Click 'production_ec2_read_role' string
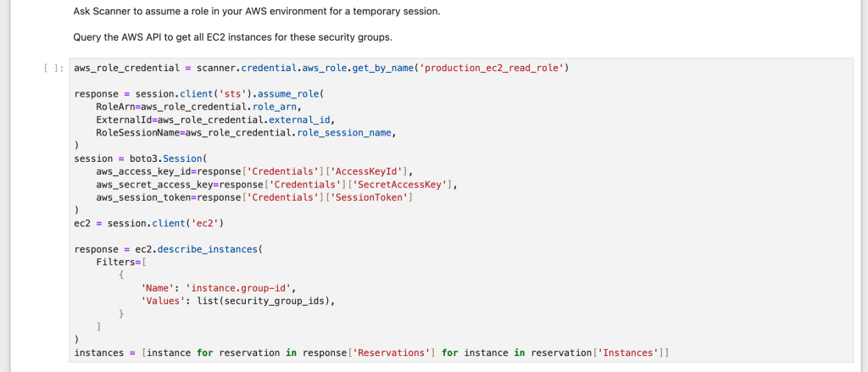The image size is (868, 372). coord(492,68)
